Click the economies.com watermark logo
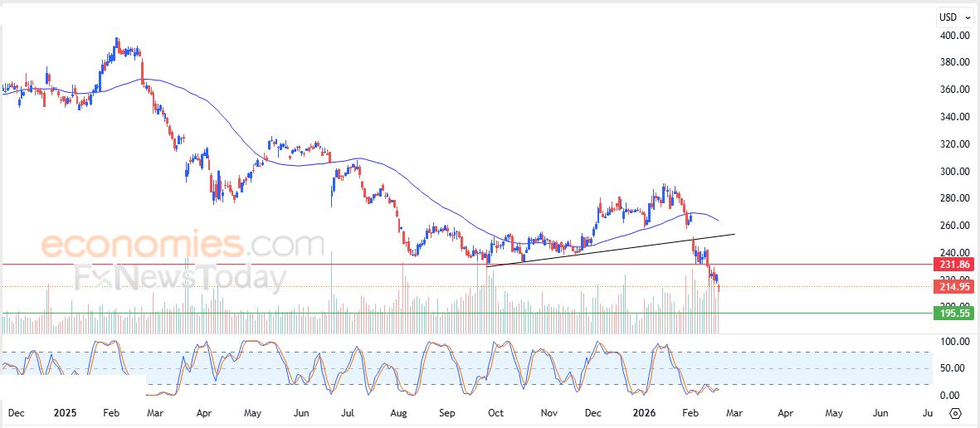 click(183, 246)
